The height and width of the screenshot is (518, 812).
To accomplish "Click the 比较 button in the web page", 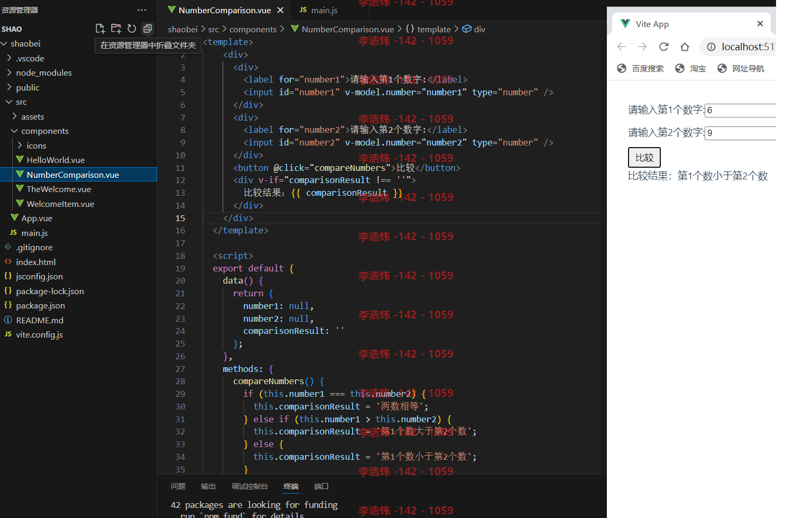I will coord(644,157).
